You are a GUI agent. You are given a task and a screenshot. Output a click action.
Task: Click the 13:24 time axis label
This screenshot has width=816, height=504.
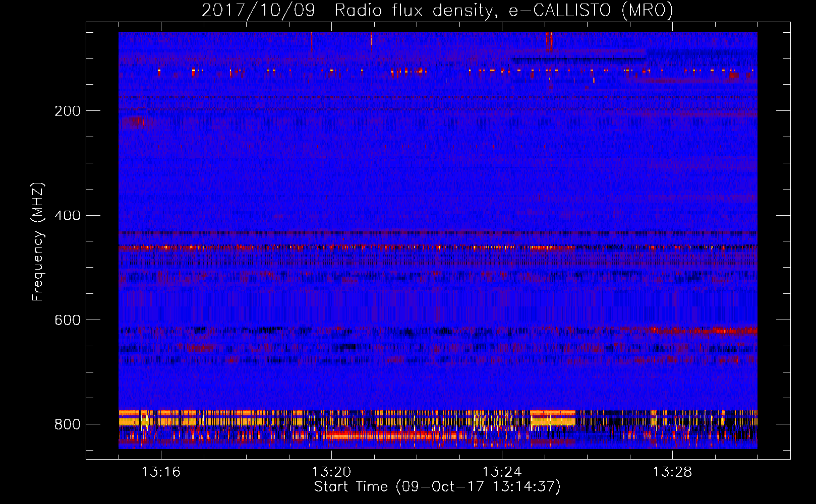click(502, 472)
